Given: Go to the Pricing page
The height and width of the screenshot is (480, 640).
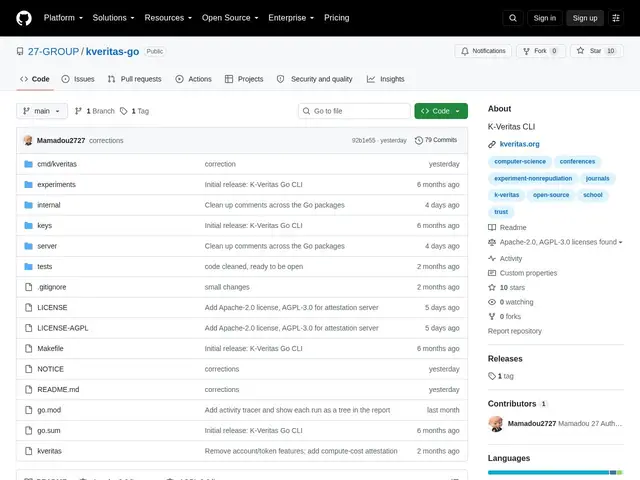Looking at the screenshot, I should (336, 18).
